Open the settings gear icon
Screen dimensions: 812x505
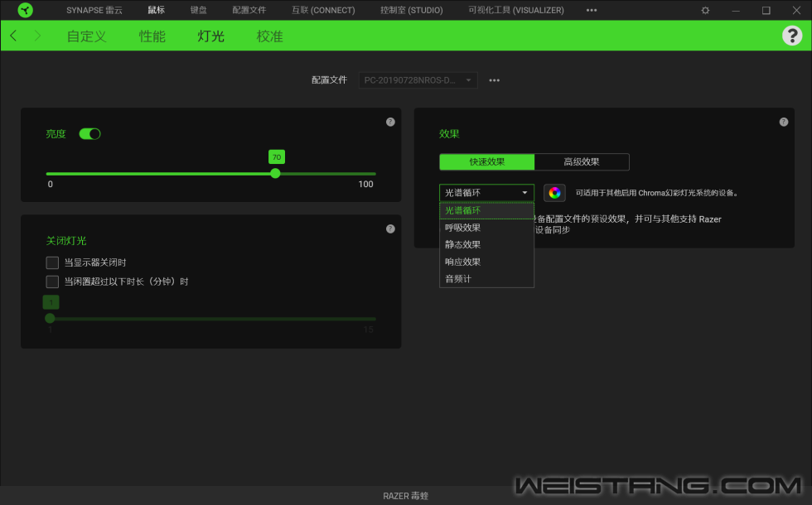pyautogui.click(x=705, y=10)
